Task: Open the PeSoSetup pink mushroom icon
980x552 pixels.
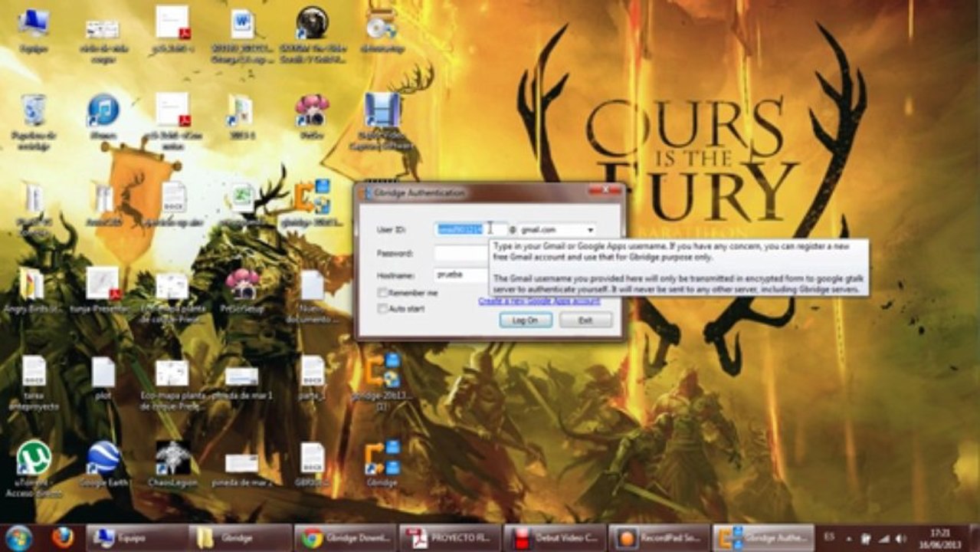Action: (242, 291)
